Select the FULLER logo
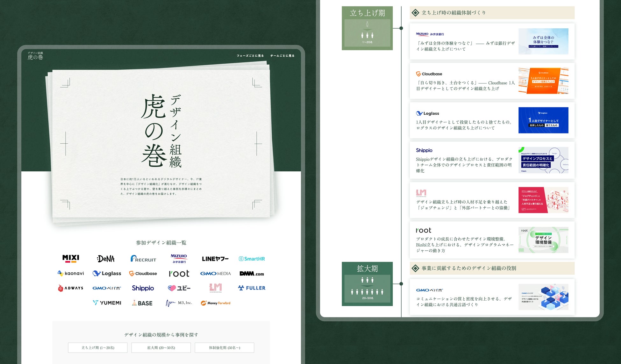This screenshot has height=364, width=621. (x=252, y=288)
